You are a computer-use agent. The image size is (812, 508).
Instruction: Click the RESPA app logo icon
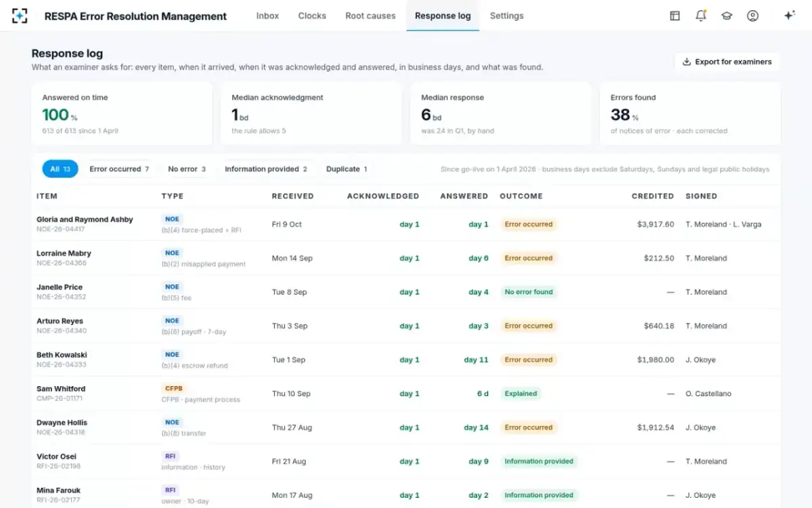pos(20,16)
